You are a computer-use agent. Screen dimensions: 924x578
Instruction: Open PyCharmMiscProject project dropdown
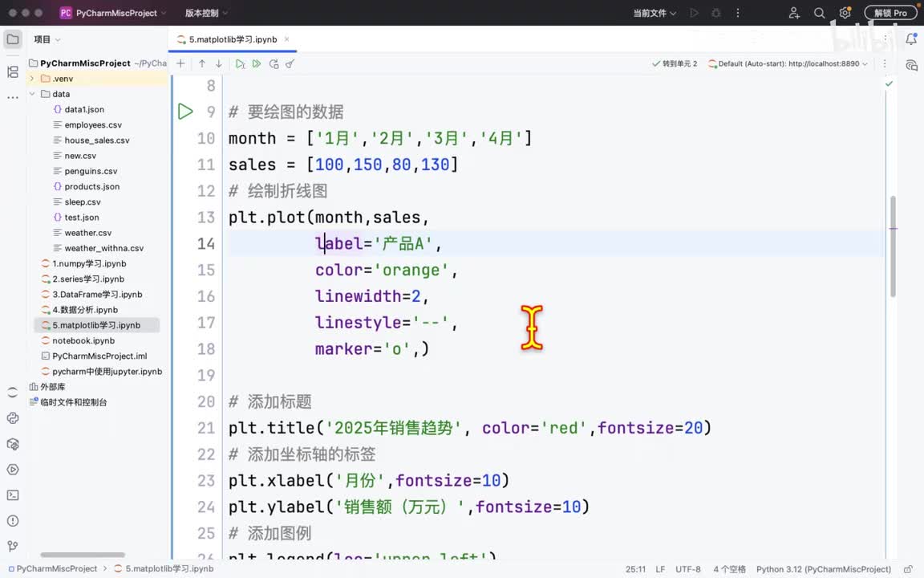coord(114,13)
